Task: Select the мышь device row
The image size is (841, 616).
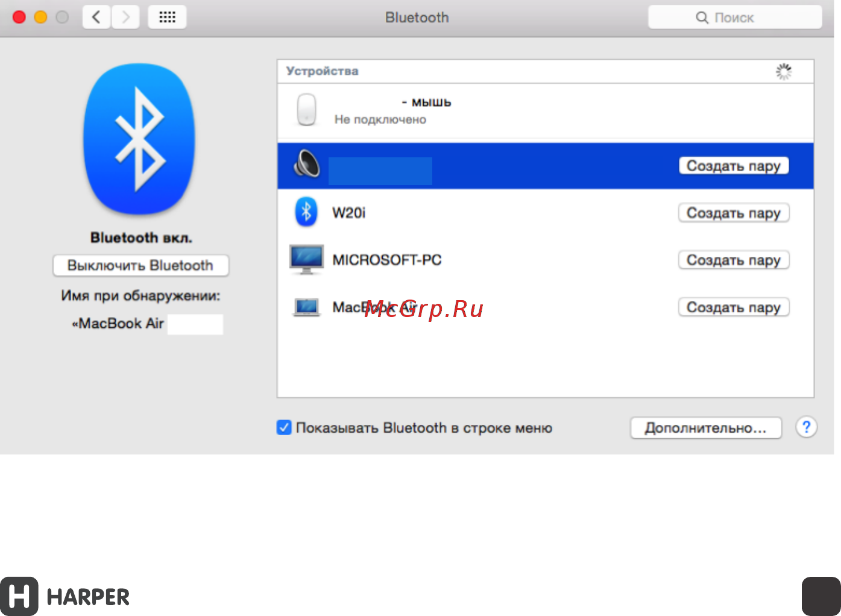Action: (546, 111)
